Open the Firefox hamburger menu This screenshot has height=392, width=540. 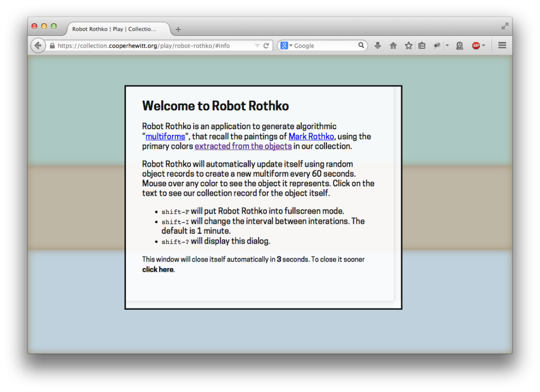tap(502, 45)
